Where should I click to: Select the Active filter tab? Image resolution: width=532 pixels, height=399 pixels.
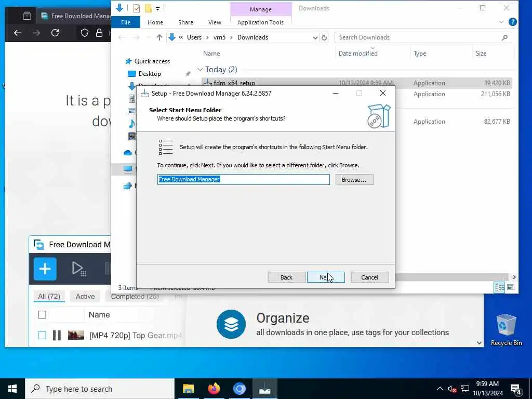point(85,297)
